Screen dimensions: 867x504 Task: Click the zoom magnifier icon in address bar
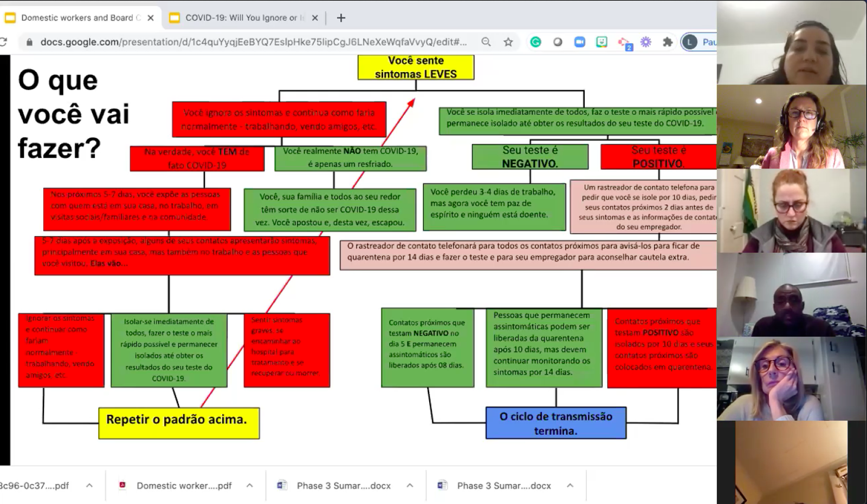[486, 42]
